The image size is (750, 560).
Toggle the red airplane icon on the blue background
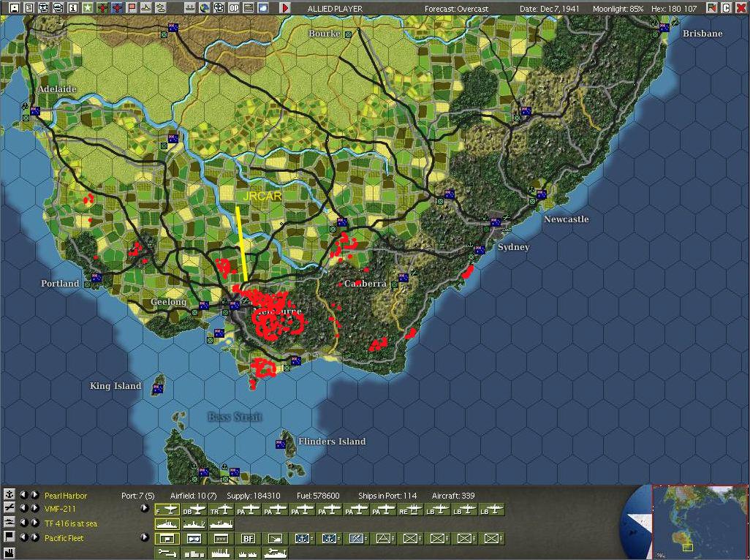[x=117, y=7]
